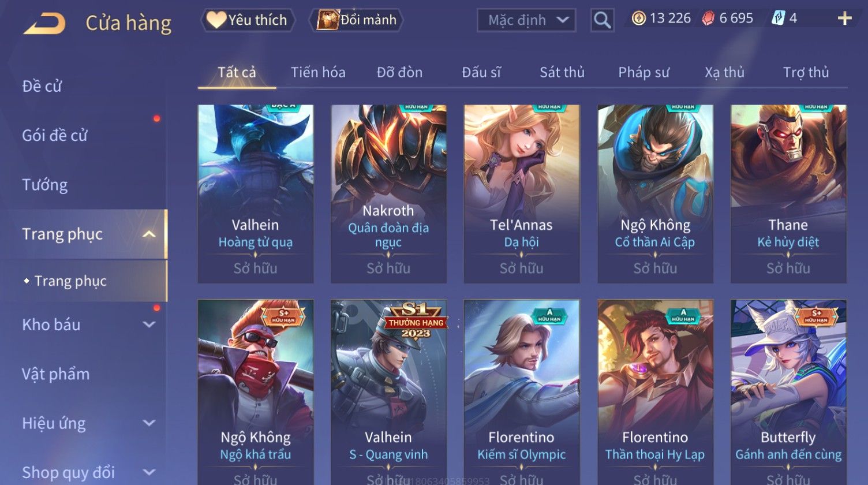Click the red ruby currency icon
This screenshot has height=485, width=868.
708,19
